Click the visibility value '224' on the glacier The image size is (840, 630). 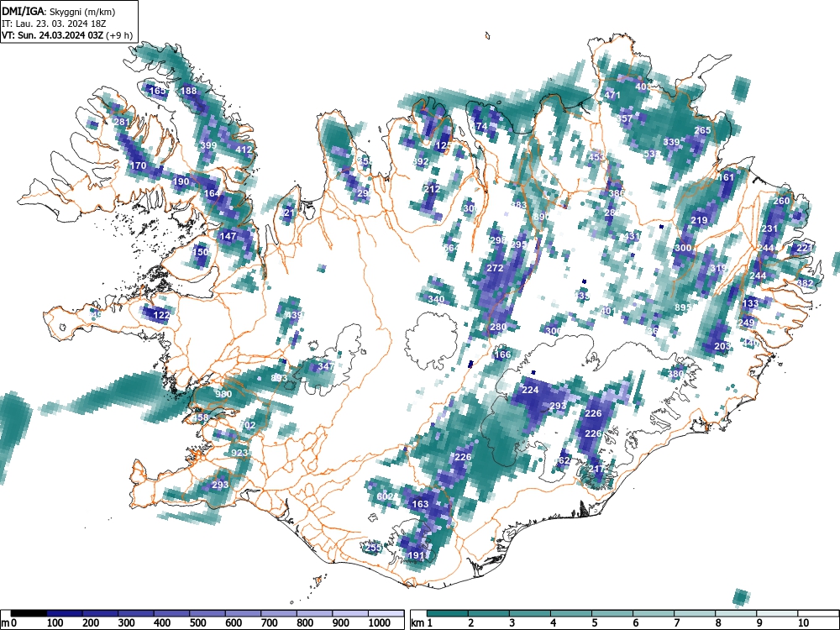pyautogui.click(x=530, y=390)
